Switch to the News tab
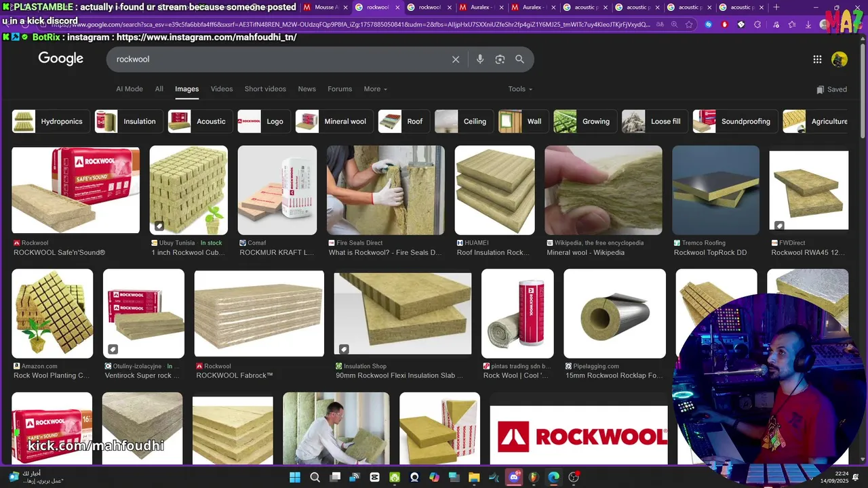The height and width of the screenshot is (488, 868). pos(307,89)
